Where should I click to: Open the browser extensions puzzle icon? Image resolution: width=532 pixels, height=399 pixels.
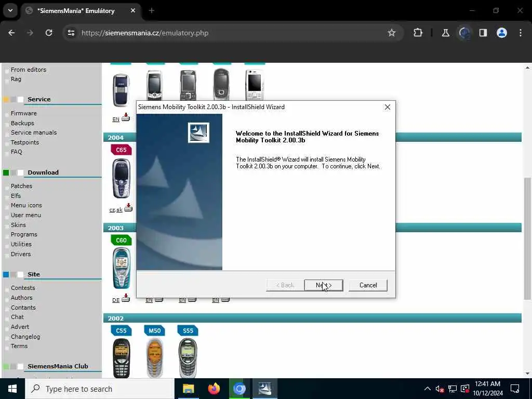pyautogui.click(x=418, y=33)
